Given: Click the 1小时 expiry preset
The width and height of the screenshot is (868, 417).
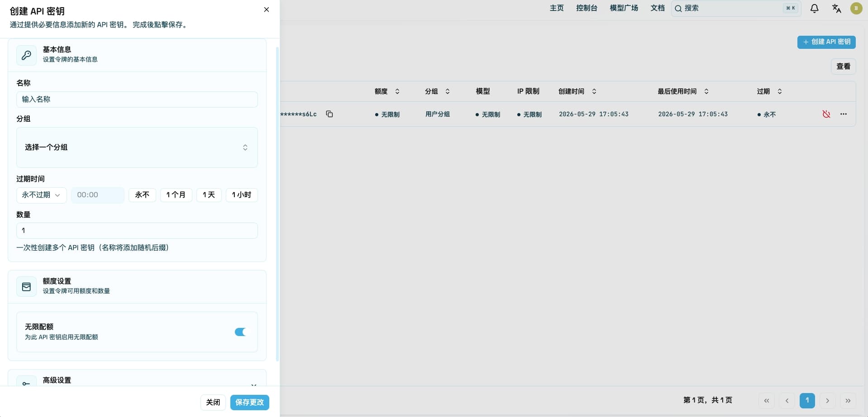Looking at the screenshot, I should pos(242,195).
